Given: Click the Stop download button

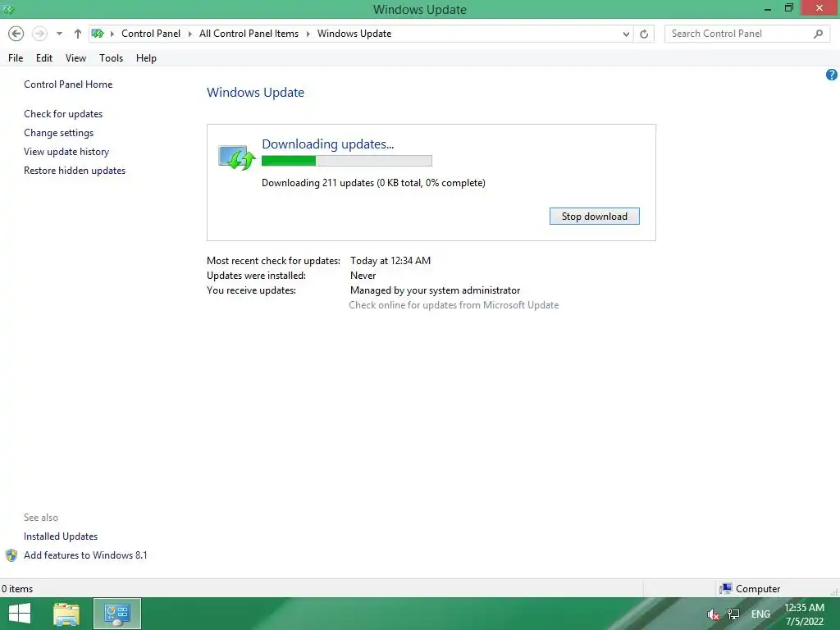Looking at the screenshot, I should click(x=594, y=216).
